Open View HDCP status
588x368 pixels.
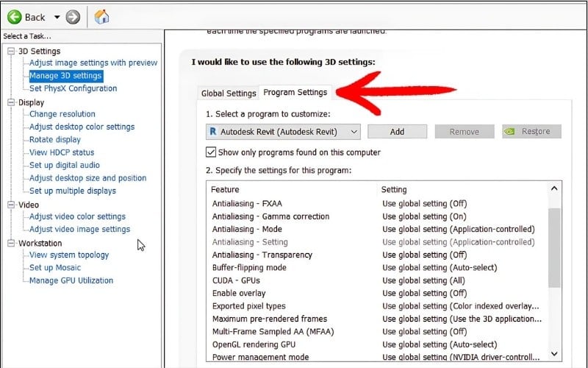click(62, 152)
